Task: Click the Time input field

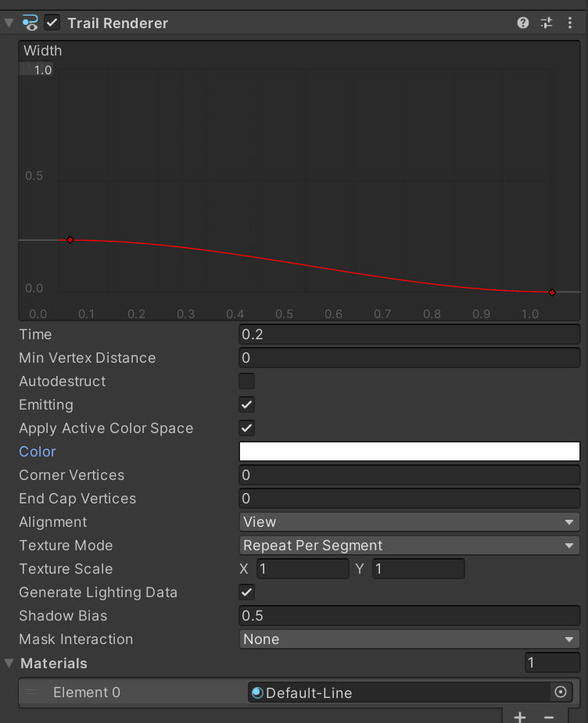Action: click(x=409, y=335)
